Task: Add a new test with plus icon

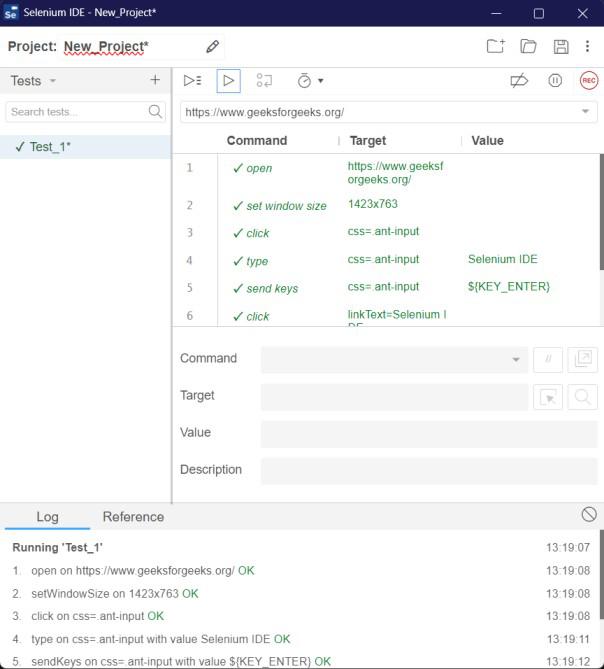Action: 155,80
